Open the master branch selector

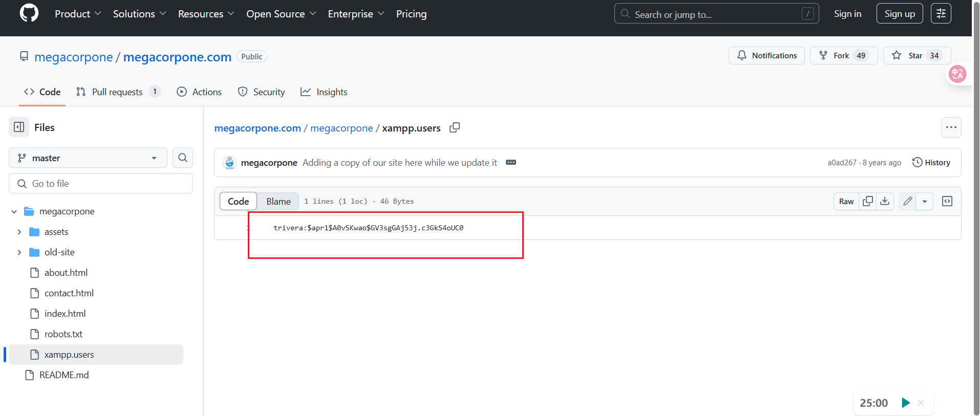pos(88,158)
